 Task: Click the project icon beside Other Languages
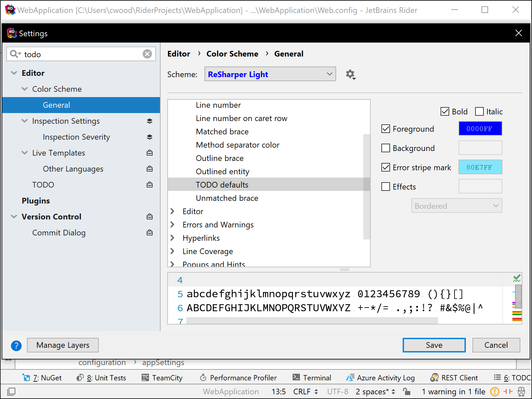pyautogui.click(x=150, y=169)
